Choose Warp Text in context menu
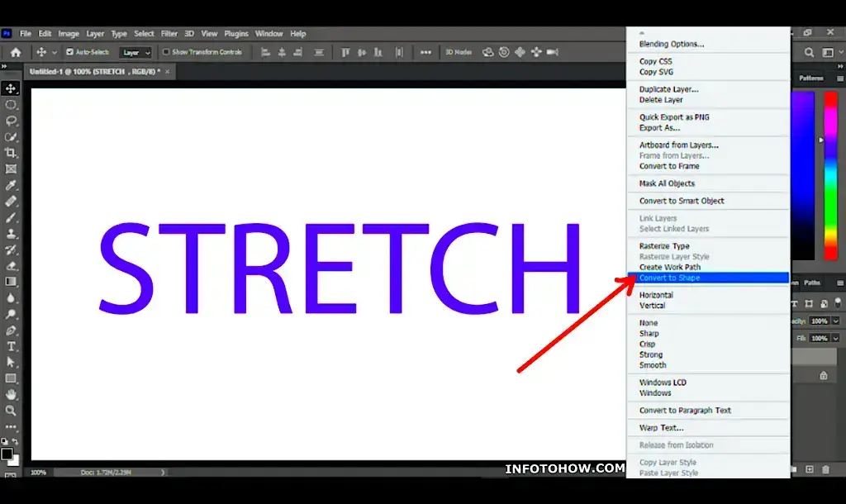The image size is (846, 504). tap(661, 428)
